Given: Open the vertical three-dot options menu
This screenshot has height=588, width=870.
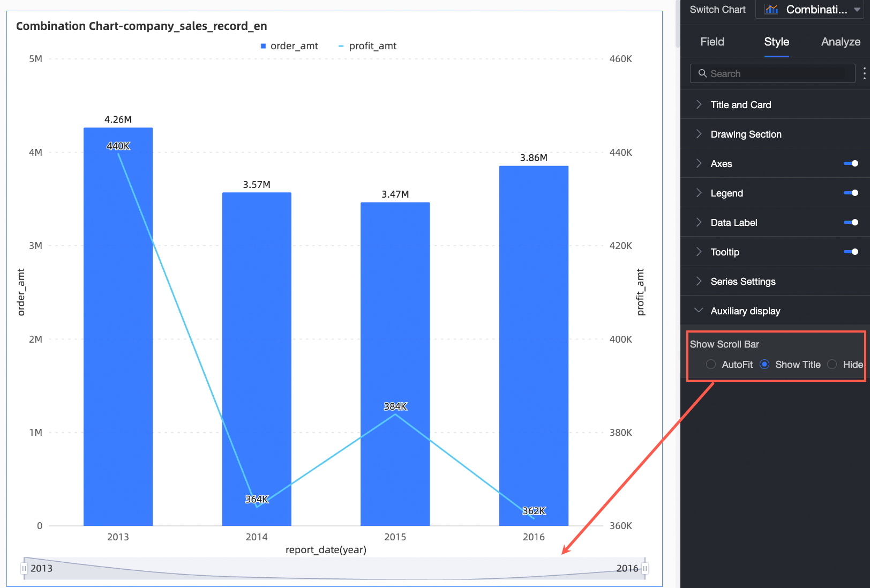Looking at the screenshot, I should pyautogui.click(x=864, y=73).
